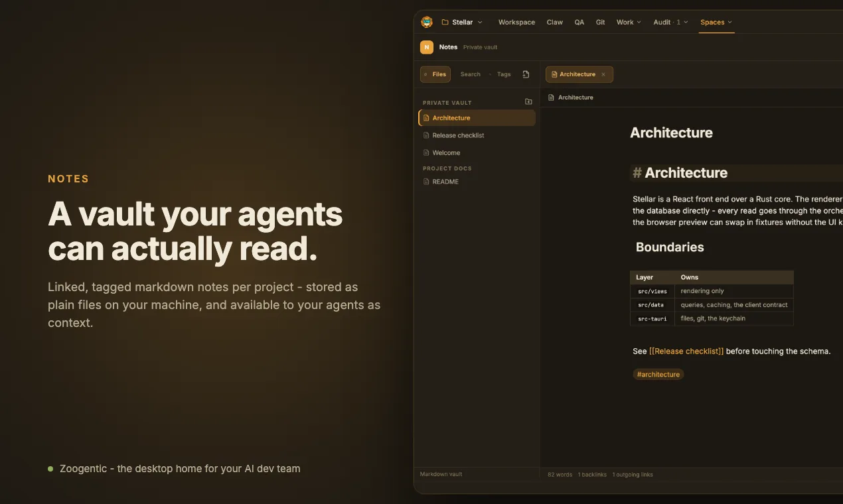The height and width of the screenshot is (504, 843).
Task: Click the README file icon in Project Docs
Action: click(x=426, y=182)
